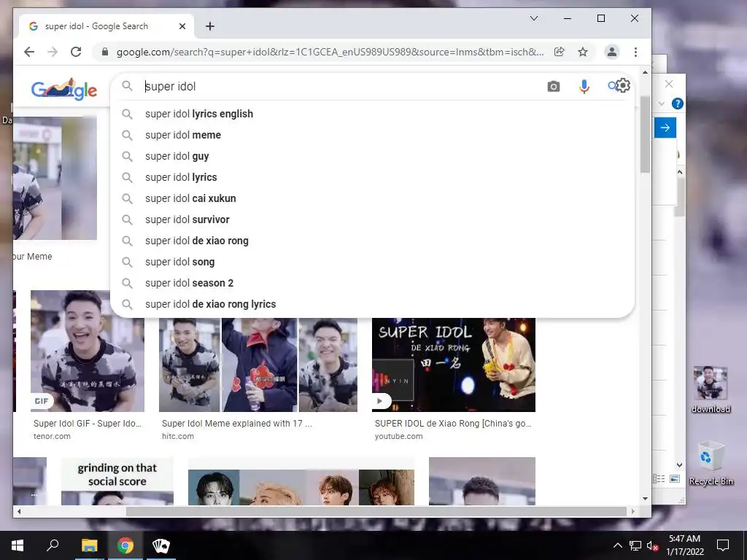Click SUPER IDOL de Xiao Rong title link

tap(453, 424)
